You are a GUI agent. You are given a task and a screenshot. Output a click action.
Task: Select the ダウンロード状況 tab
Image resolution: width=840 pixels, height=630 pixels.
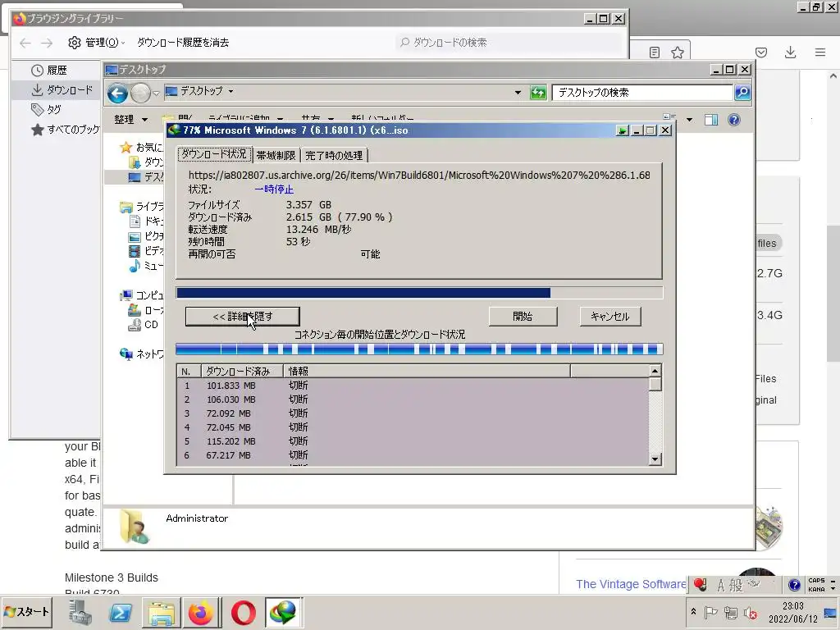pyautogui.click(x=214, y=154)
